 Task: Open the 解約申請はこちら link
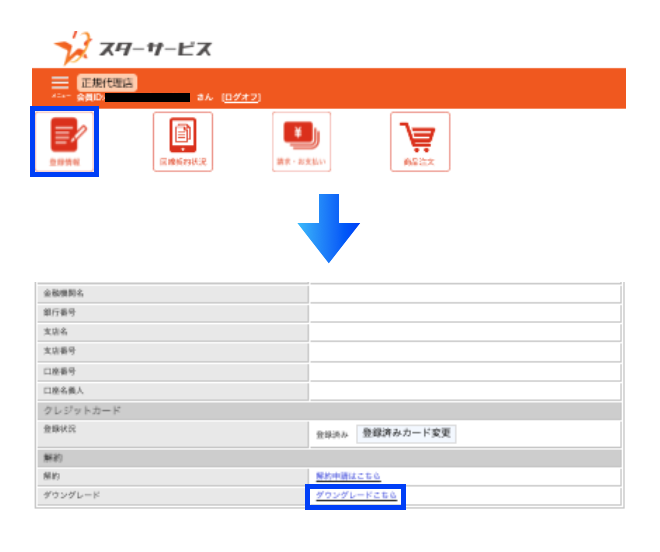tap(348, 476)
